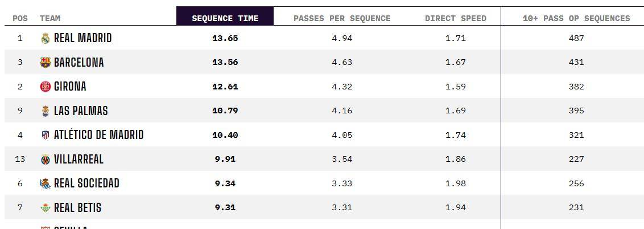Open the Barcelona team name link
The width and height of the screenshot is (644, 229).
[x=79, y=63]
